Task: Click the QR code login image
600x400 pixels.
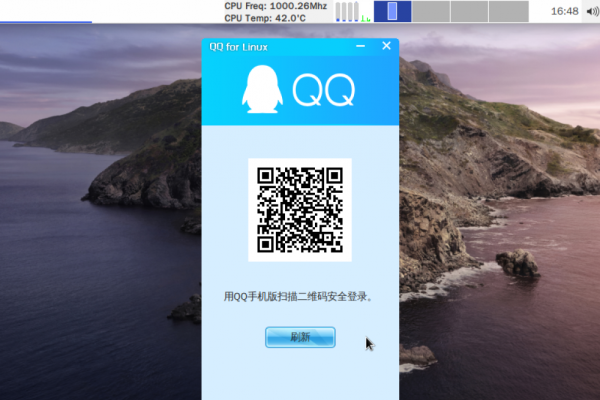Action: click(300, 210)
